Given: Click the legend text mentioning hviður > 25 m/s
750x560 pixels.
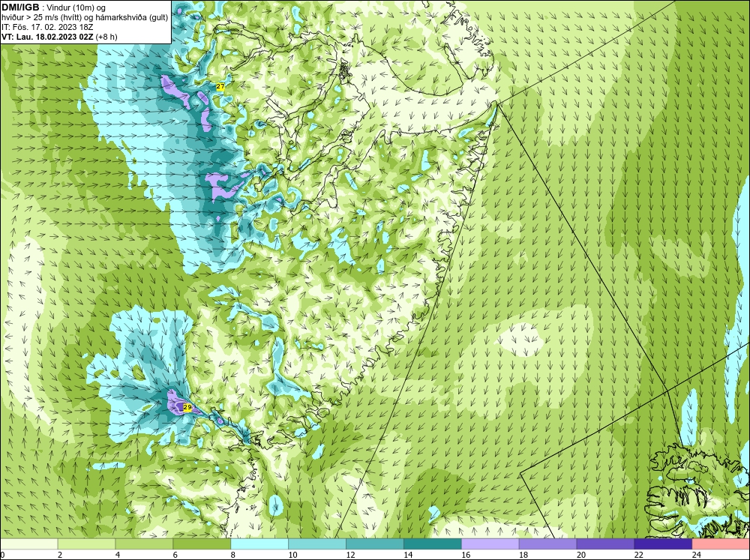Looking at the screenshot, I should click(x=85, y=18).
